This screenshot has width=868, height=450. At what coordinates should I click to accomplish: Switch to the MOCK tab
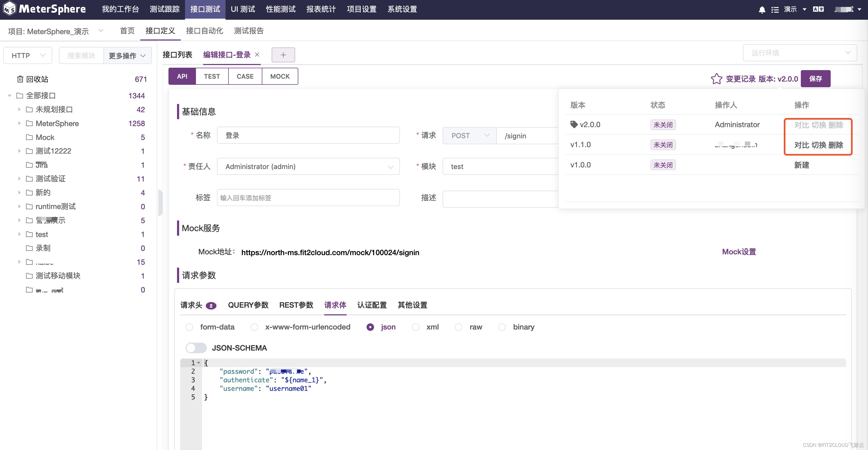(280, 76)
